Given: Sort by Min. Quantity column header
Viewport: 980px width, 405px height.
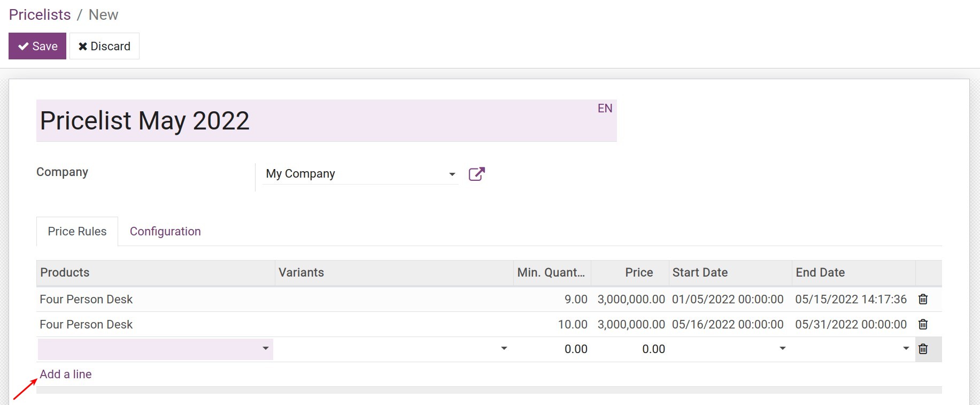Looking at the screenshot, I should pyautogui.click(x=552, y=273).
